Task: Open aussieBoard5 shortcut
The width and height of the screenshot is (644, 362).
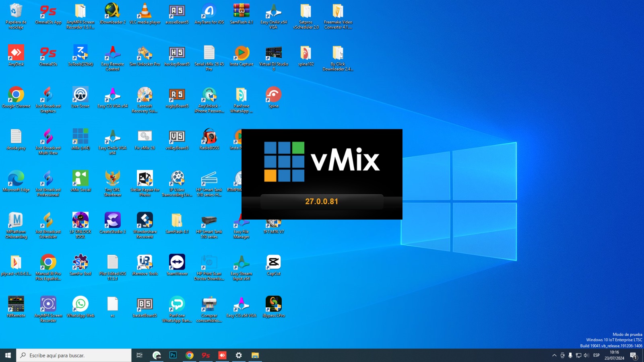Action: (177, 14)
